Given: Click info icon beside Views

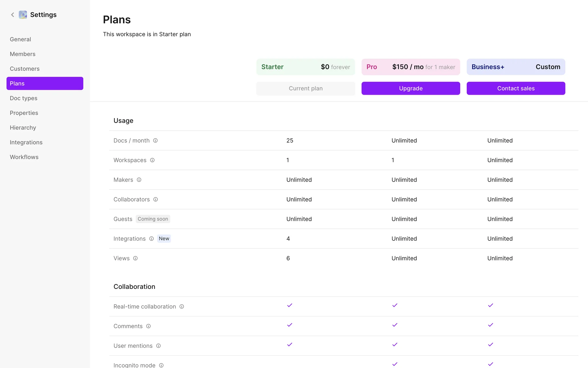Looking at the screenshot, I should pos(135,258).
